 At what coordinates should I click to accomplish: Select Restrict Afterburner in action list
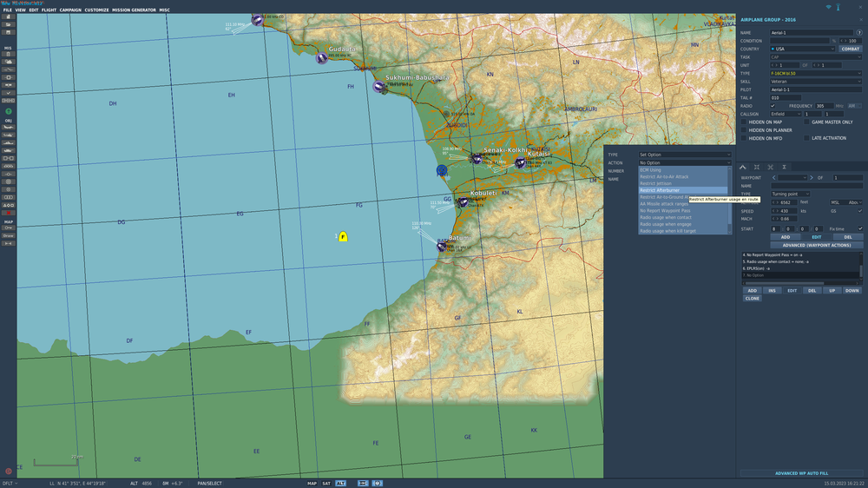(x=682, y=190)
